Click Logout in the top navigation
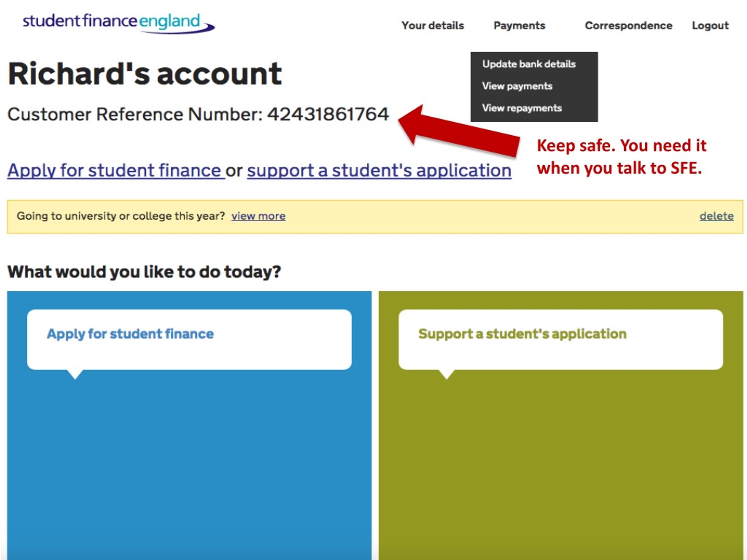The image size is (747, 560). click(x=710, y=26)
